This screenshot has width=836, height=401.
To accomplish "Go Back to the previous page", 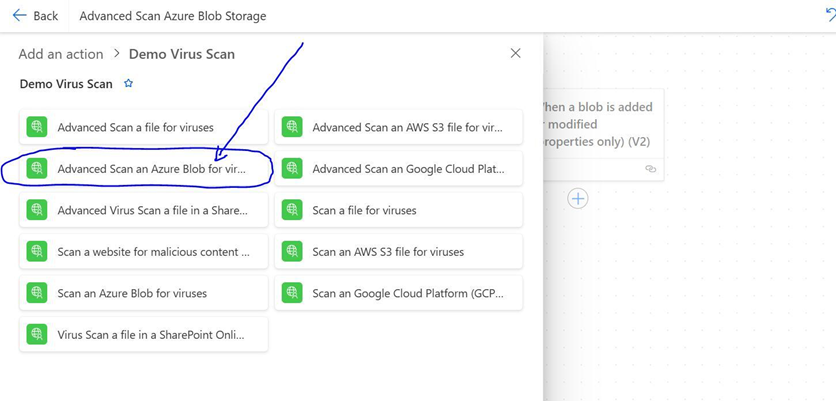I will pyautogui.click(x=35, y=15).
